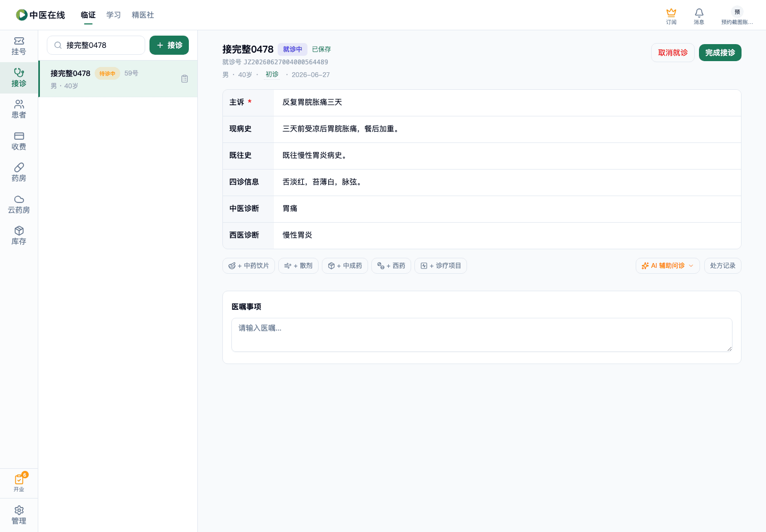Add 中成药 prescription
The image size is (766, 532).
(x=345, y=266)
